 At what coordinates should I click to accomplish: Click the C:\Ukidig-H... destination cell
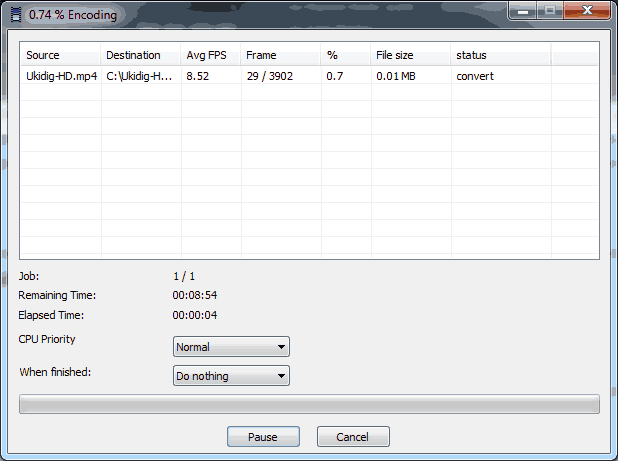(139, 76)
